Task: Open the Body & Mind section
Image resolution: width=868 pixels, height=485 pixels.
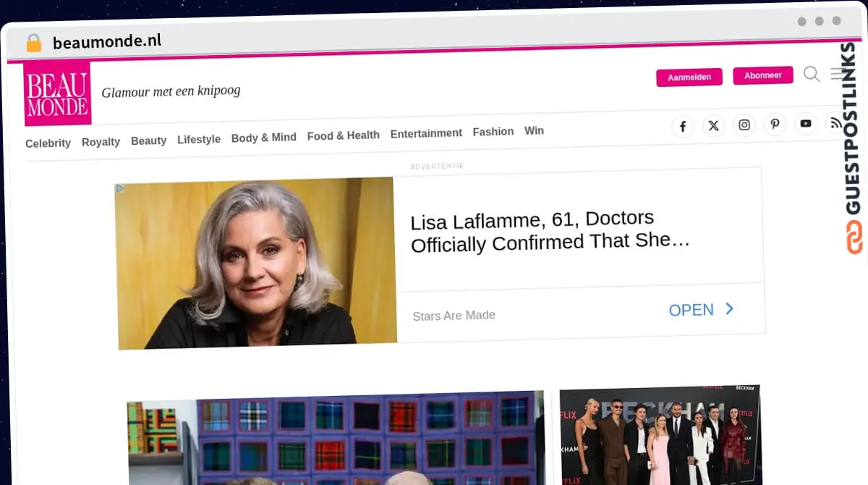Action: 264,138
